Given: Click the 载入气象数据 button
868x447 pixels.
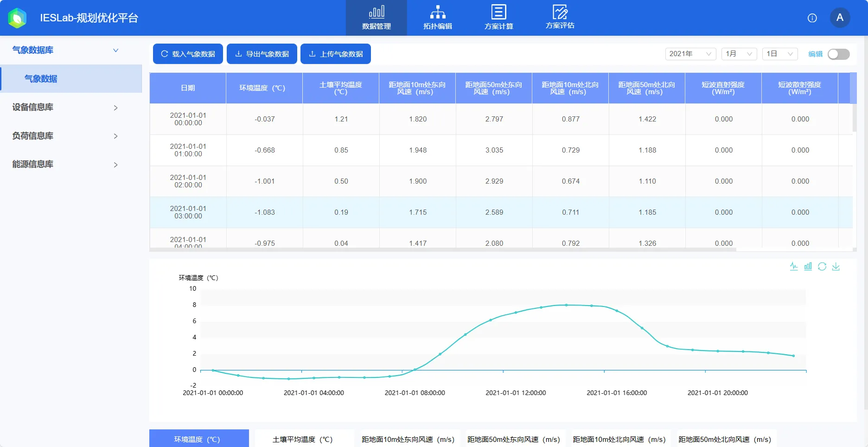Looking at the screenshot, I should coord(188,54).
